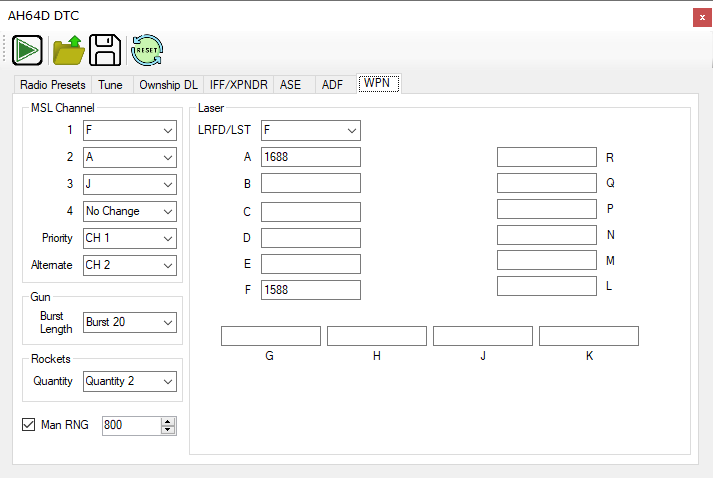
Task: Click the laser code C field
Action: click(311, 212)
